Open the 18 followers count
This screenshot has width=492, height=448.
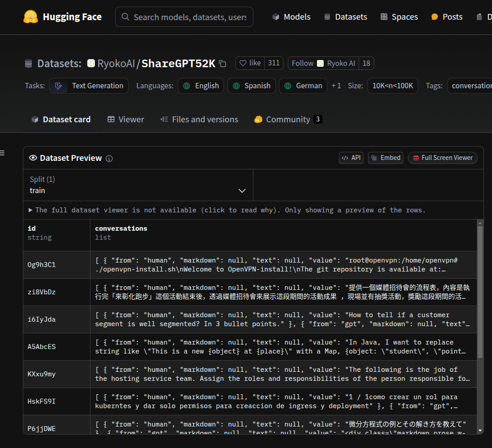[366, 63]
